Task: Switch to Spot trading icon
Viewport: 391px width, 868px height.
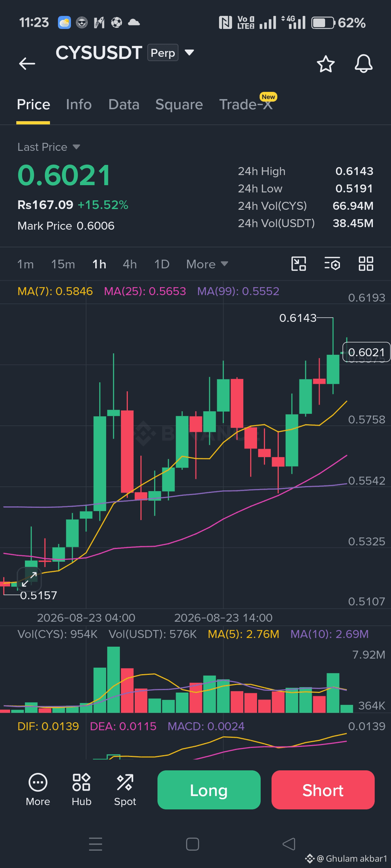Action: tap(125, 790)
